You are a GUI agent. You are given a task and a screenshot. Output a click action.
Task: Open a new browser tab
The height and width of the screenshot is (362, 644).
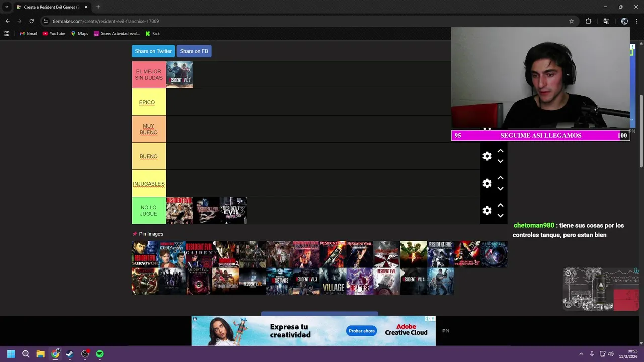click(98, 7)
